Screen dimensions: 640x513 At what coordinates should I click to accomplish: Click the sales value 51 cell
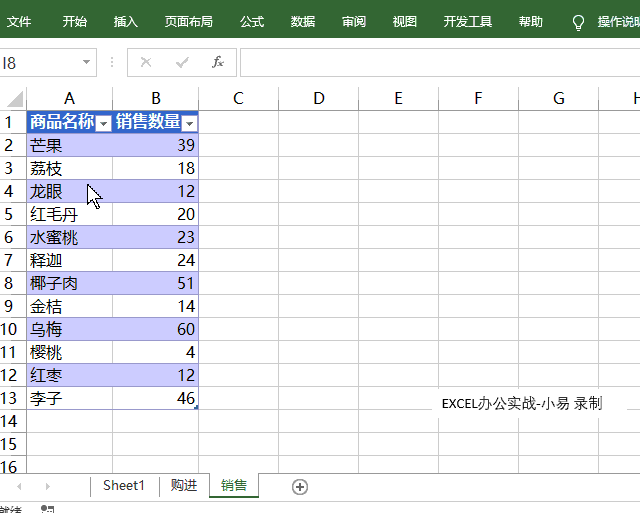tap(156, 283)
